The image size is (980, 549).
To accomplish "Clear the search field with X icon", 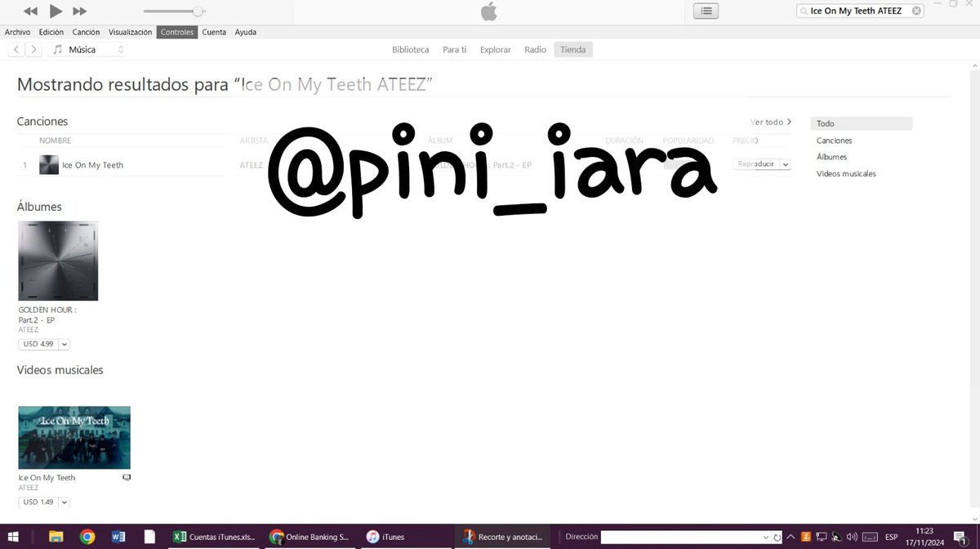I will [x=916, y=11].
